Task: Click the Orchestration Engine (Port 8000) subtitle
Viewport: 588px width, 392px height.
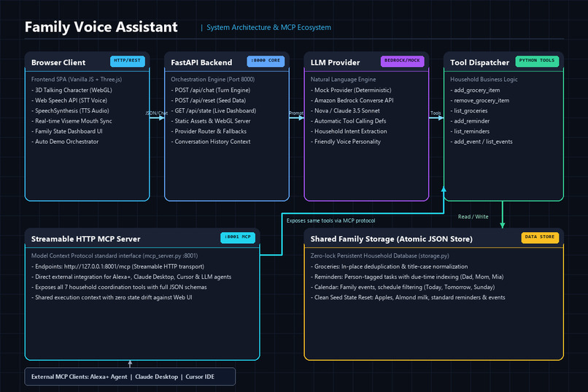Action: (x=212, y=80)
